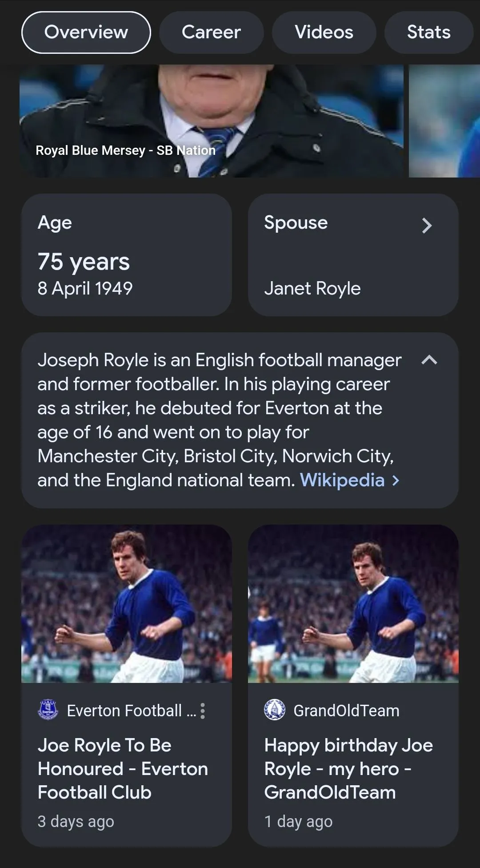Select Janet Royle spouse name
This screenshot has height=868, width=480.
[x=312, y=289]
